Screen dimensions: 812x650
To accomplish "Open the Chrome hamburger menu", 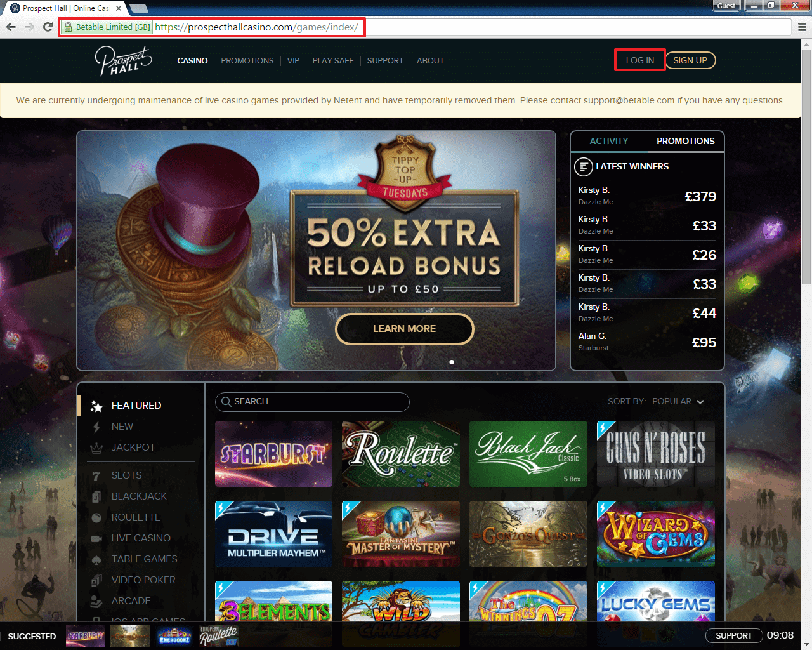I will [x=802, y=27].
